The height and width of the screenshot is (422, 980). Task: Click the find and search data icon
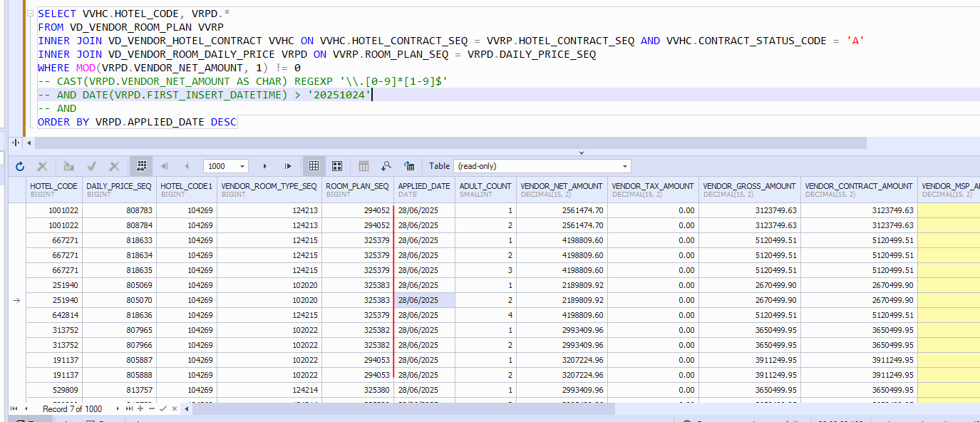point(386,166)
